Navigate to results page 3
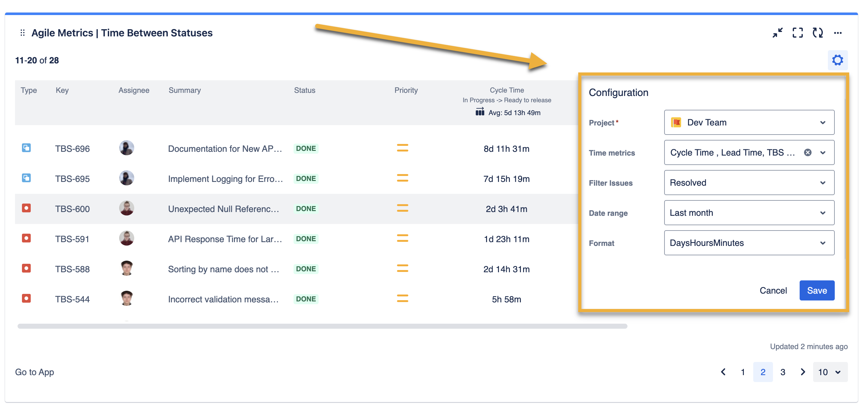Screen dimensions: 868x409 783,372
